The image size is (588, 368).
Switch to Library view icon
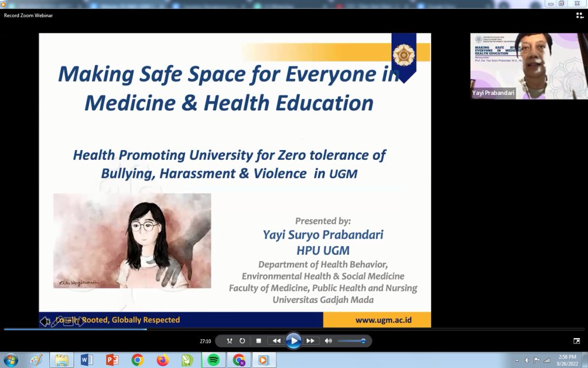click(579, 16)
